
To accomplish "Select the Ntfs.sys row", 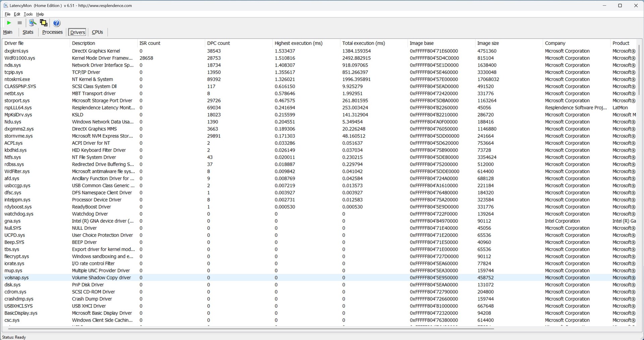I will pyautogui.click(x=320, y=157).
